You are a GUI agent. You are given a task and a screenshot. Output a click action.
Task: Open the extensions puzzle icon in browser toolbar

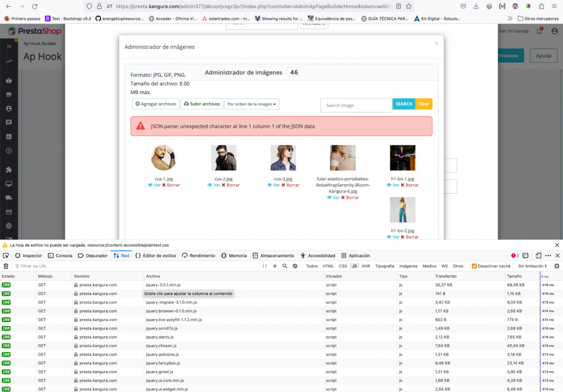click(542, 6)
